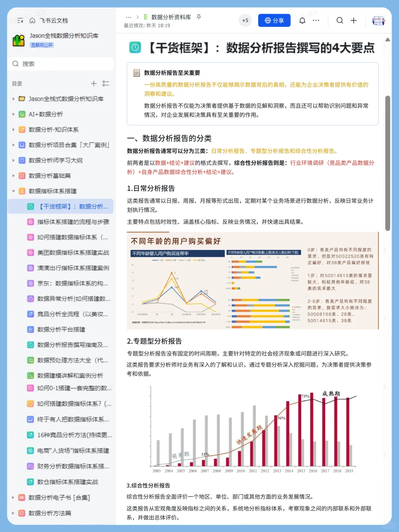Open 数据分析平台搭建 page

click(61, 330)
